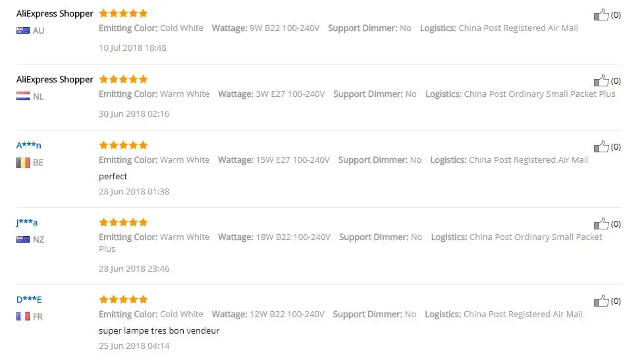Open D***E's reviewer profile

(x=29, y=299)
